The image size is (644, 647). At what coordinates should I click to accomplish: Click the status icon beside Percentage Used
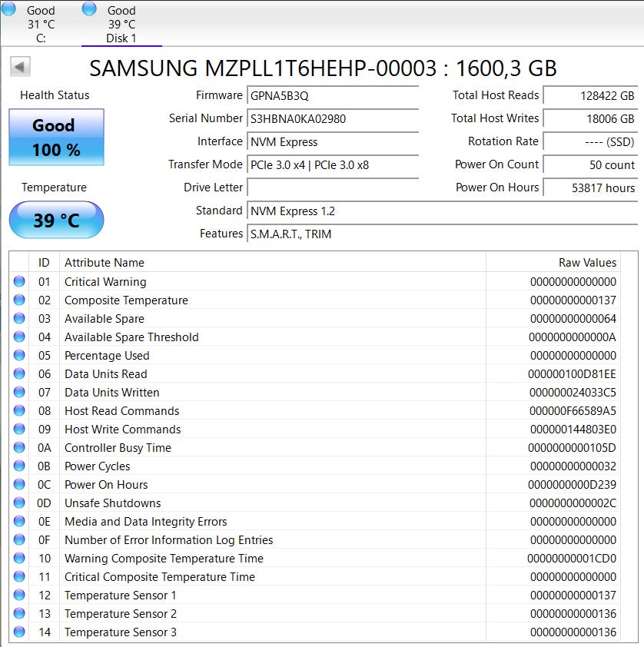pos(19,356)
